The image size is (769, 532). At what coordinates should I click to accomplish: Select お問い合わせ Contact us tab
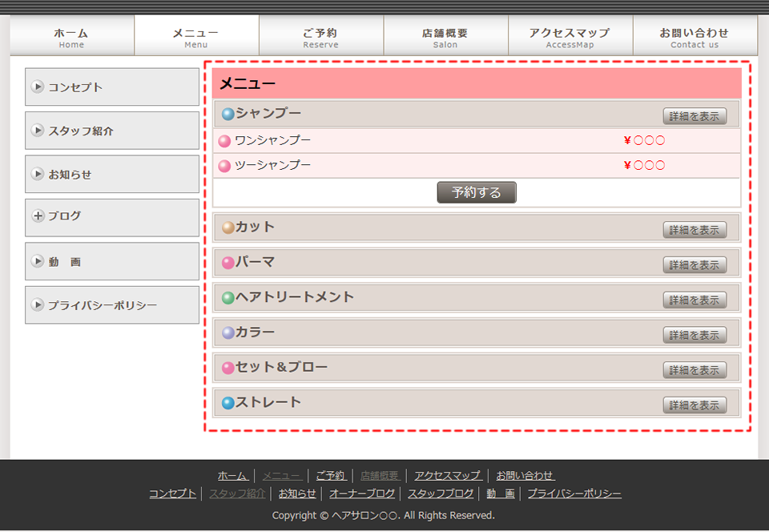coord(695,35)
